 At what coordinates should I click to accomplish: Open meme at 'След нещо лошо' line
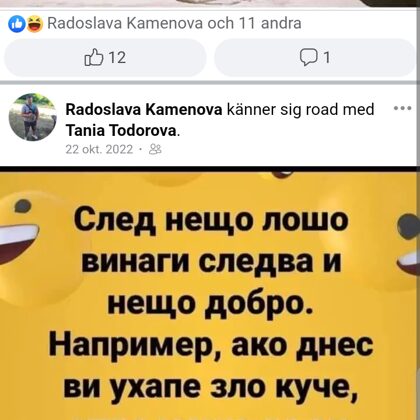(210, 222)
